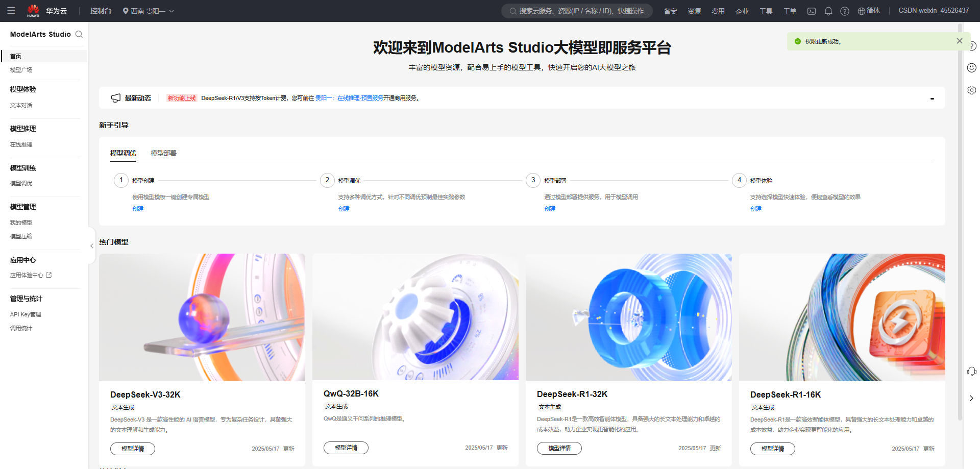980x469 pixels.
Task: Click the green success check icon
Action: click(x=798, y=41)
